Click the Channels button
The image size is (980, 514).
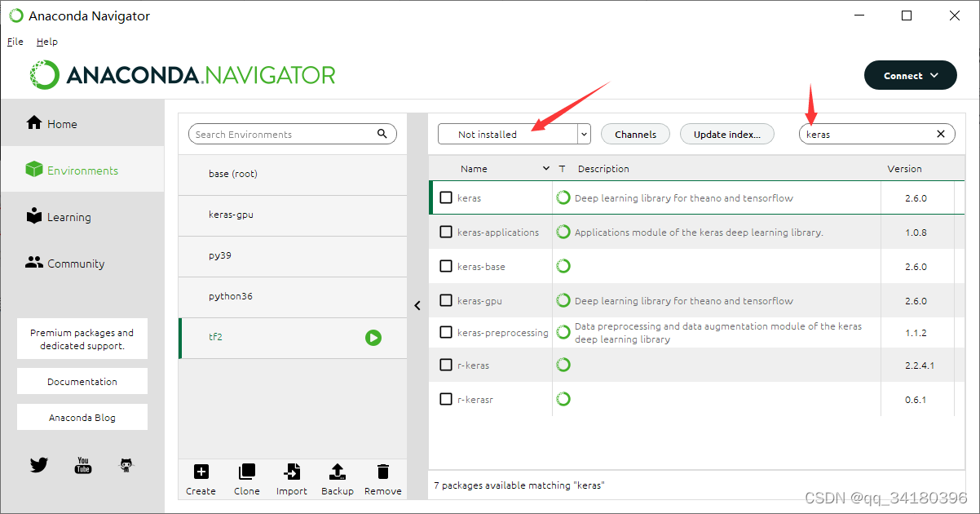[635, 134]
